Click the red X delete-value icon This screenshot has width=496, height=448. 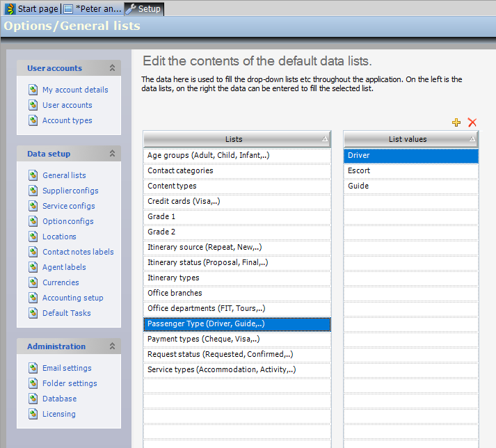tap(472, 122)
